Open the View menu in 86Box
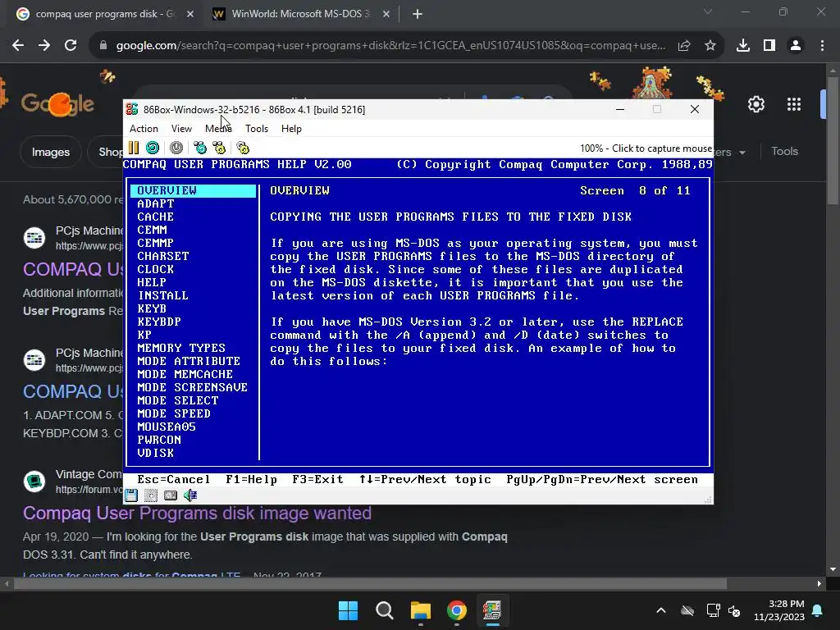The width and height of the screenshot is (840, 630). (x=181, y=129)
